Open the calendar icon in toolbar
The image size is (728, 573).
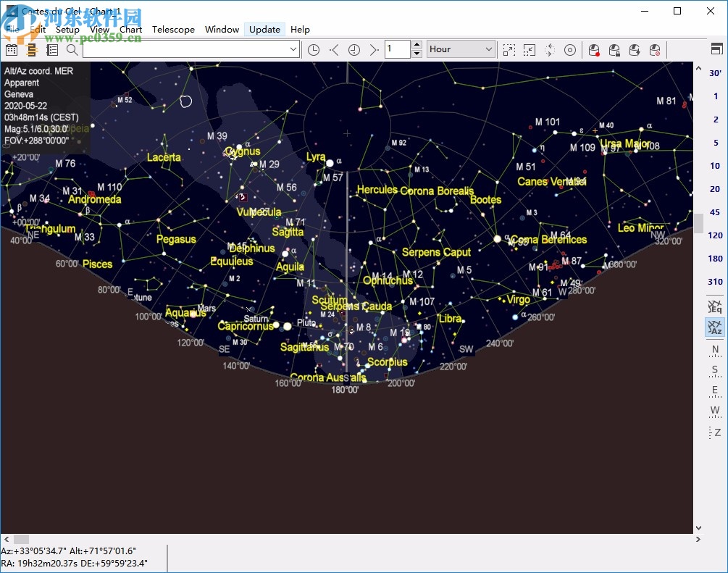(12, 49)
